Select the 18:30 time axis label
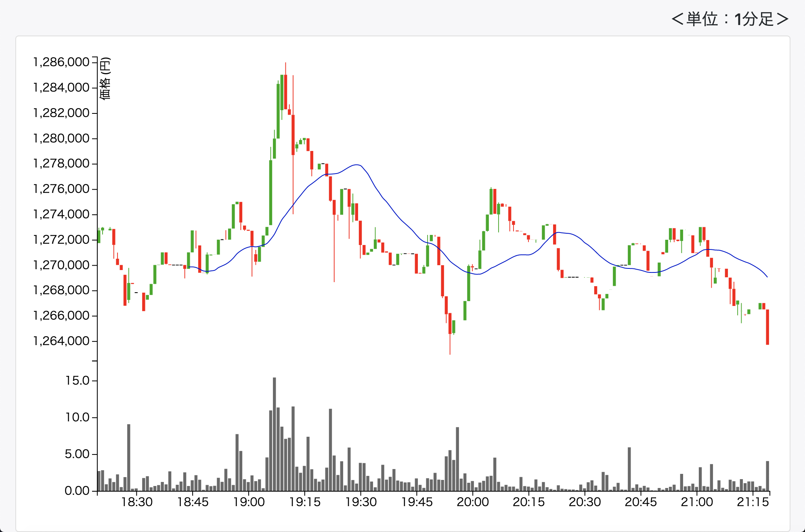The width and height of the screenshot is (805, 532). tap(137, 502)
